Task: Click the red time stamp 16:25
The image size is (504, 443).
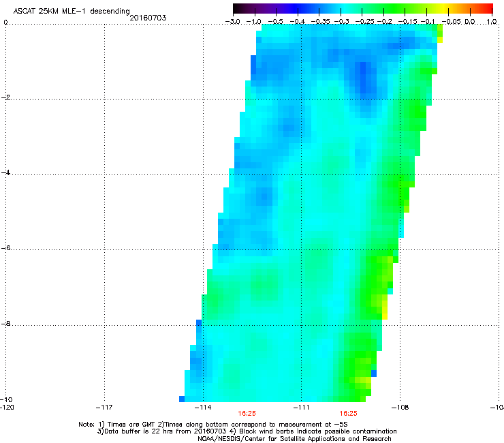Action: click(x=349, y=414)
